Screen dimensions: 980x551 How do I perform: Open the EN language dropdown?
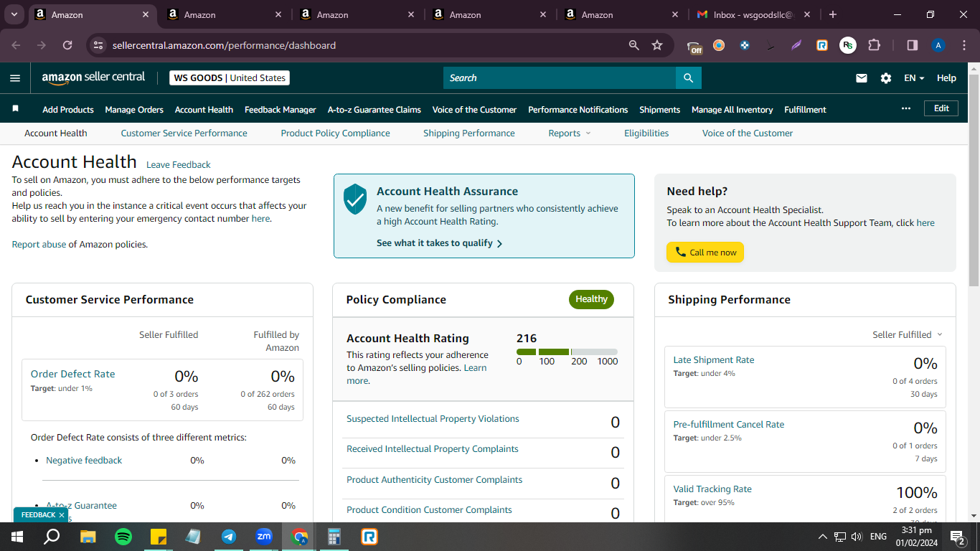(x=914, y=78)
